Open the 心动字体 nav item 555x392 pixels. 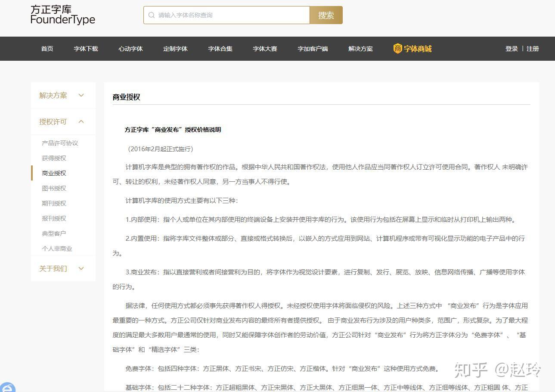(x=131, y=49)
